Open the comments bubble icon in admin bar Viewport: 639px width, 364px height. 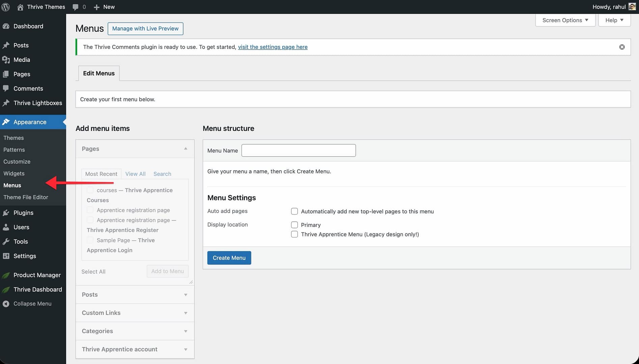coord(76,7)
